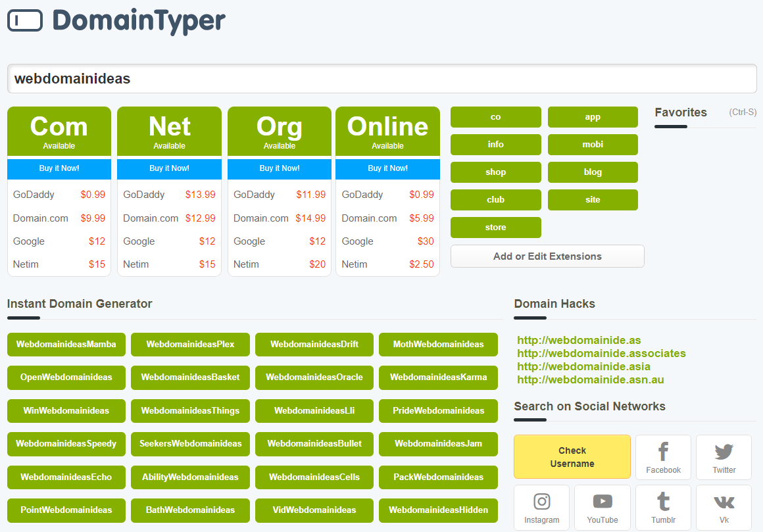763x532 pixels.
Task: Click the webdomainideas search field
Action: click(x=382, y=78)
